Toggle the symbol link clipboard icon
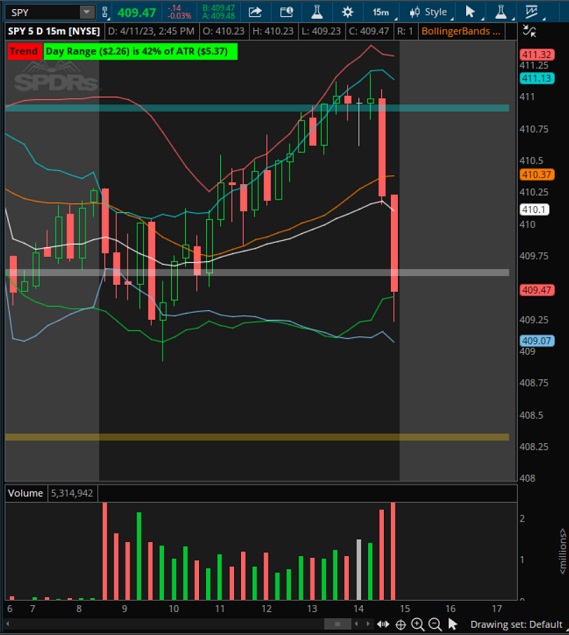The image size is (569, 635). pyautogui.click(x=104, y=12)
